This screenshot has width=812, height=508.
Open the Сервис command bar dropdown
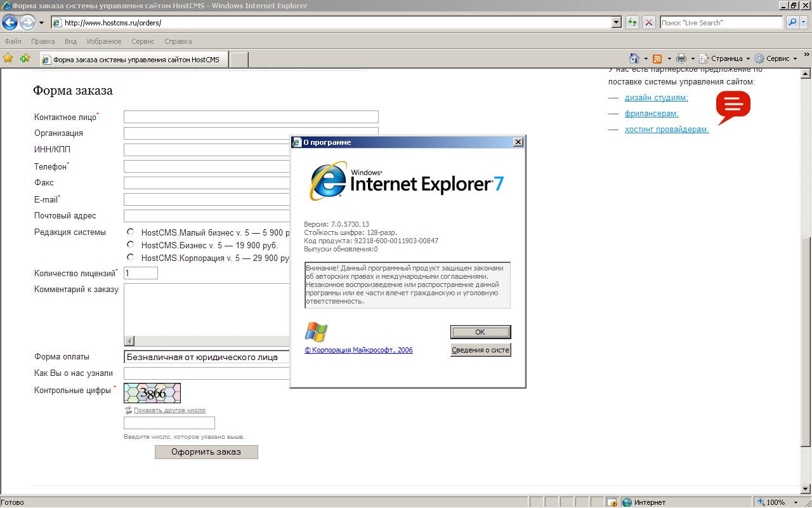coord(776,58)
